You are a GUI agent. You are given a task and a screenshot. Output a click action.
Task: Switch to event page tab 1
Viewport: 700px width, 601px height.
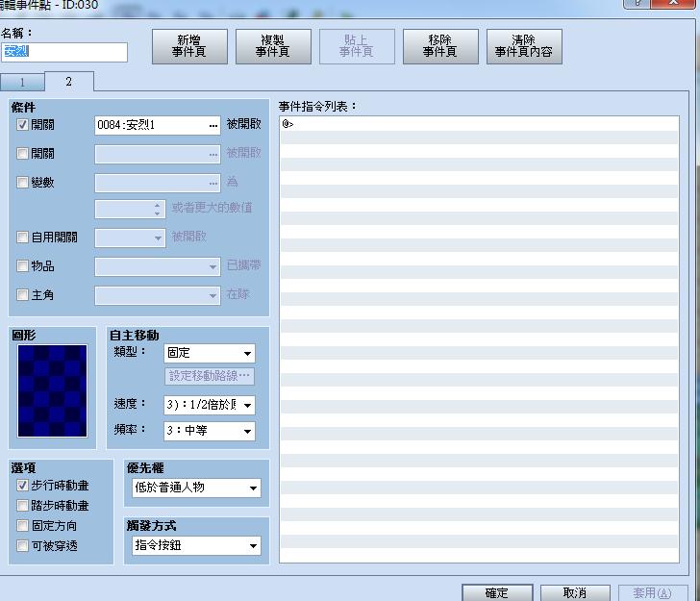coord(22,82)
